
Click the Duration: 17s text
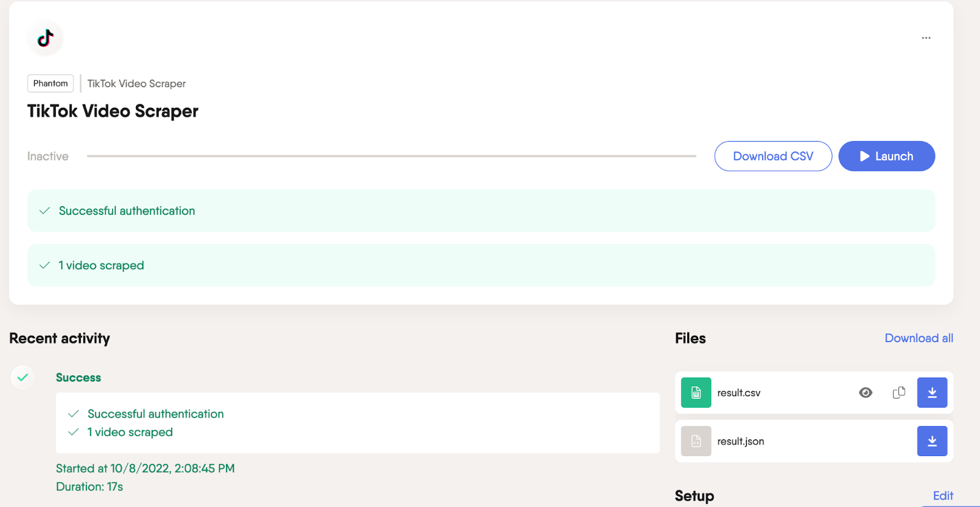point(89,487)
